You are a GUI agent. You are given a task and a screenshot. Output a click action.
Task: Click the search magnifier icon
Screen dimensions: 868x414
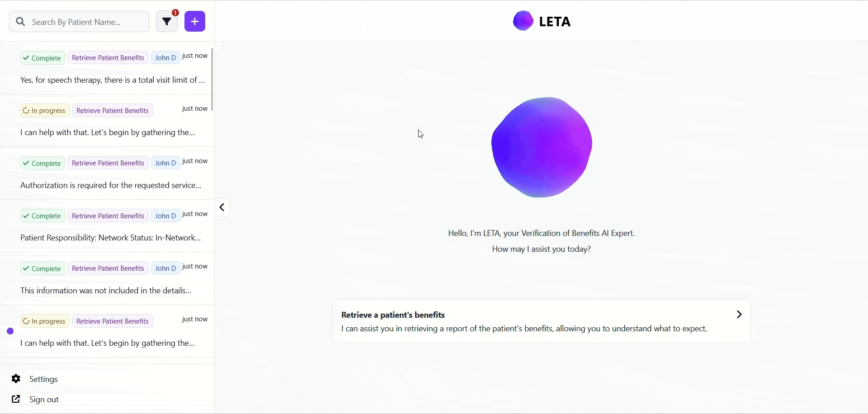point(20,21)
